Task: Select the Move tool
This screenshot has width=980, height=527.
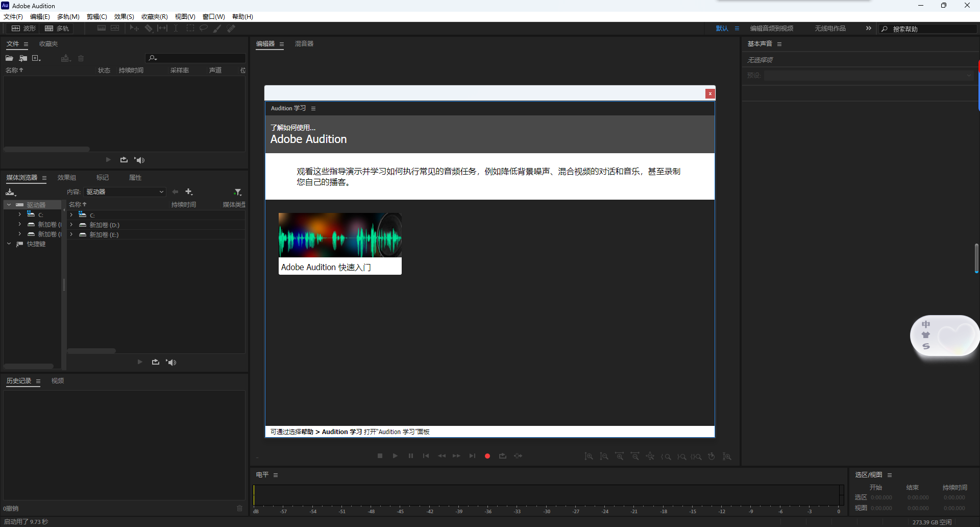Action: pos(134,28)
